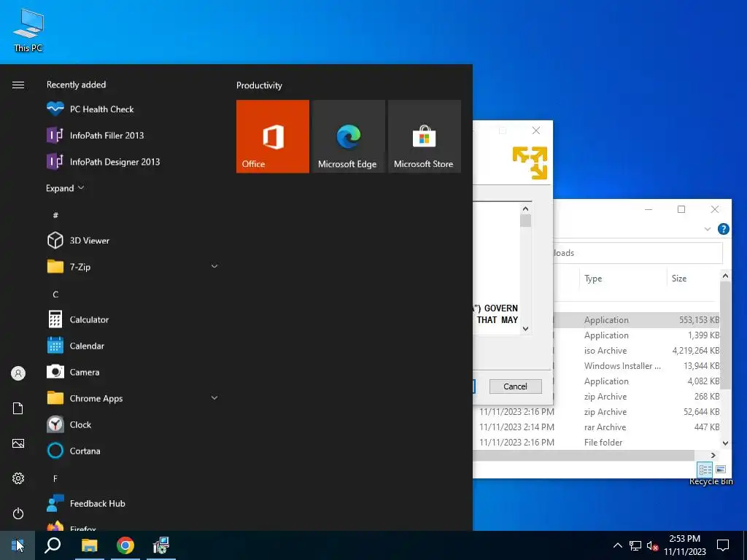Click the Office tile

(x=273, y=136)
